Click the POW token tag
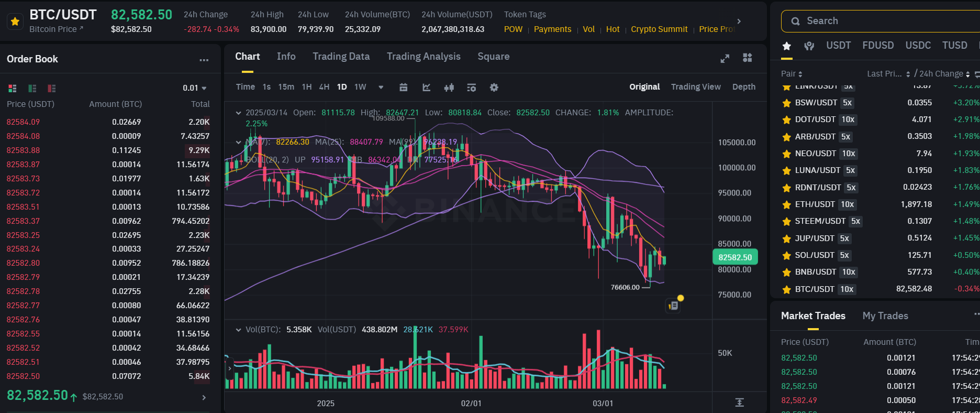Image resolution: width=980 pixels, height=413 pixels. coord(513,29)
